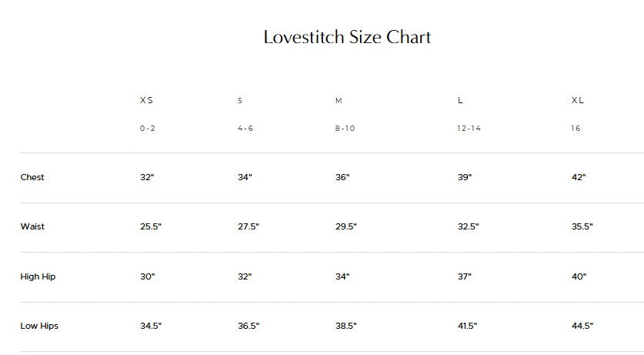Viewport: 644px width, 355px height.
Task: Select the XL size column header
Action: tap(578, 101)
